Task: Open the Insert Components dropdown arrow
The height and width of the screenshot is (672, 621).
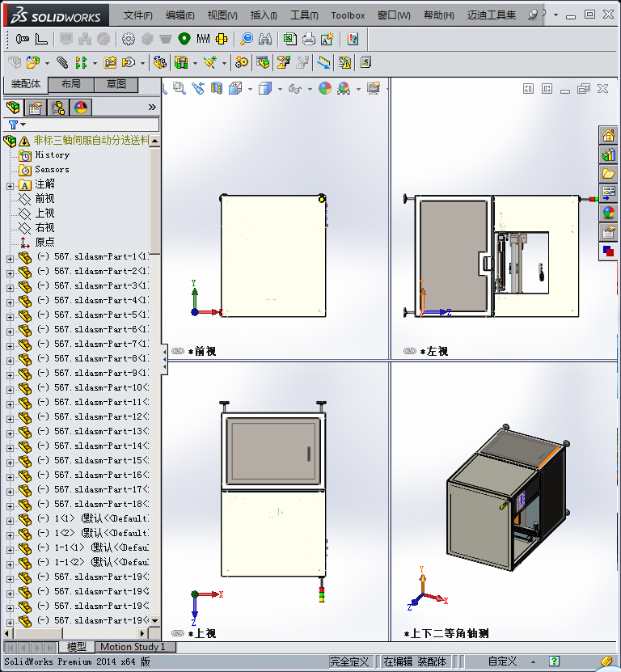Action: [47, 63]
